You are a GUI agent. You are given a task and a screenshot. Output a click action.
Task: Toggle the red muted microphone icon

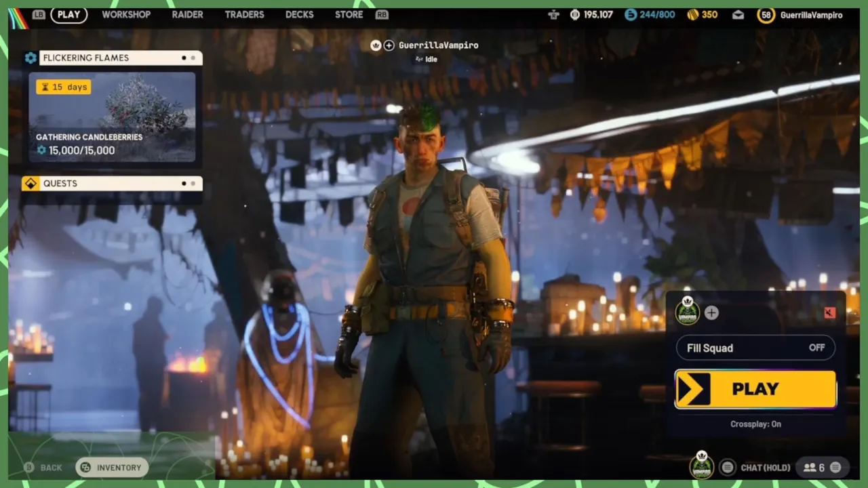(829, 312)
